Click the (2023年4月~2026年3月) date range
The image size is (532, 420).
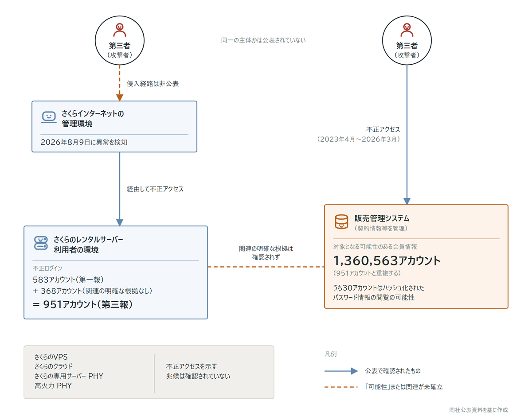coord(359,139)
